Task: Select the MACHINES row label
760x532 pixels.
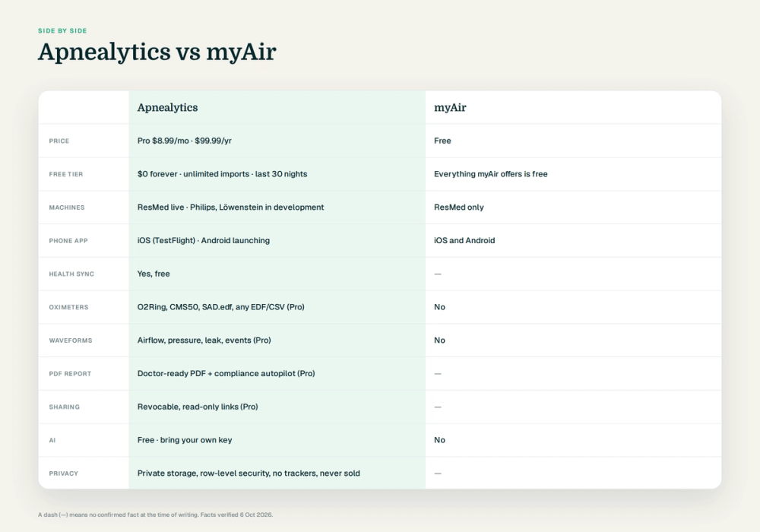Action: click(x=67, y=207)
